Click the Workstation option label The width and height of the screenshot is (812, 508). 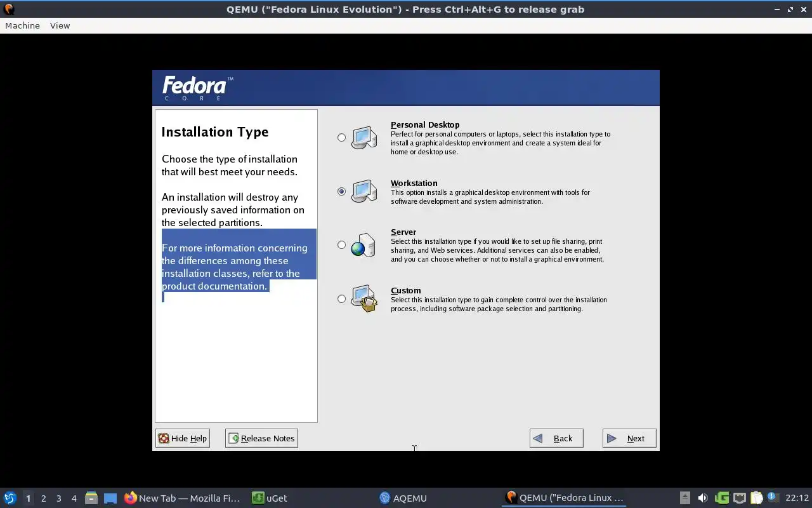point(414,183)
